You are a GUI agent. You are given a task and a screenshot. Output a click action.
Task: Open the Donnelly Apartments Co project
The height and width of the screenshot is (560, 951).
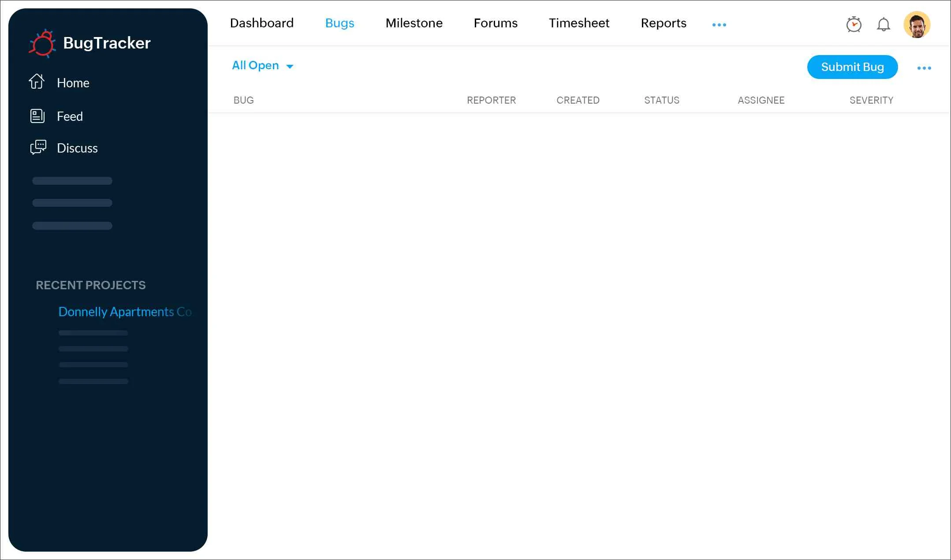(125, 312)
